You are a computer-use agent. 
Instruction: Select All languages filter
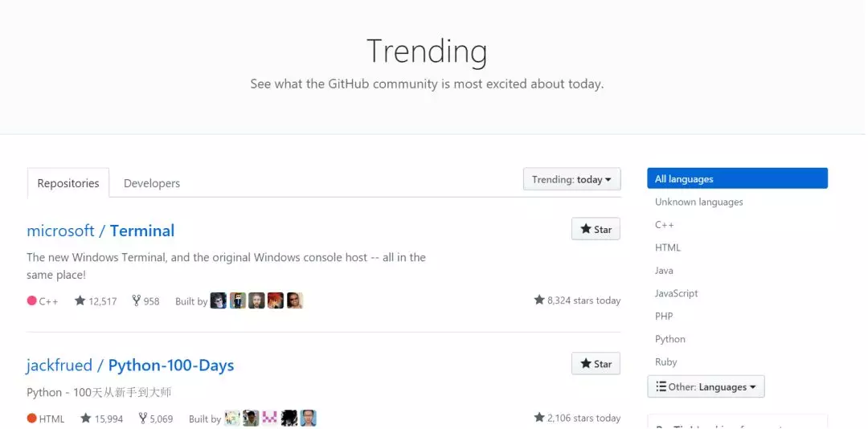[737, 179]
